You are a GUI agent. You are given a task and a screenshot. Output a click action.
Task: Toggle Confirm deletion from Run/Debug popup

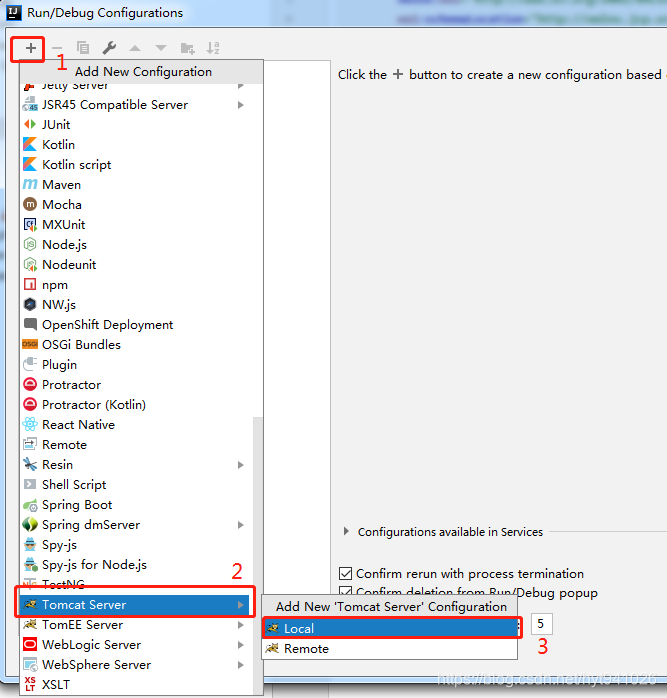pyautogui.click(x=346, y=591)
